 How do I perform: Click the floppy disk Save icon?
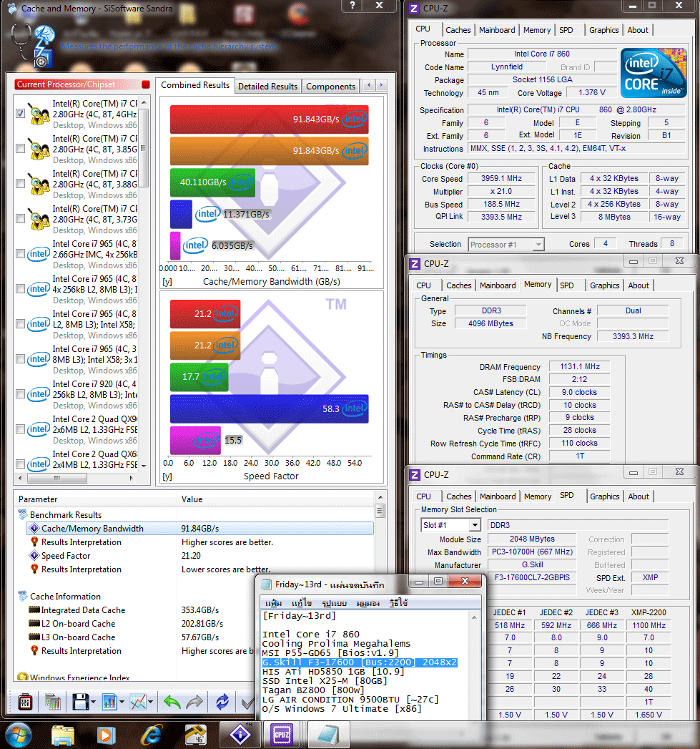pos(80,702)
